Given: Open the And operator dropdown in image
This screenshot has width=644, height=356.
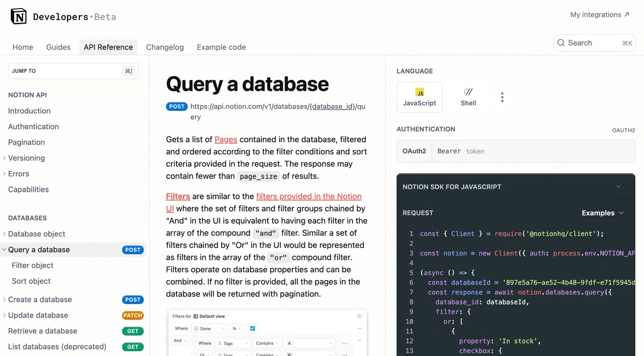Looking at the screenshot, I should (180, 340).
